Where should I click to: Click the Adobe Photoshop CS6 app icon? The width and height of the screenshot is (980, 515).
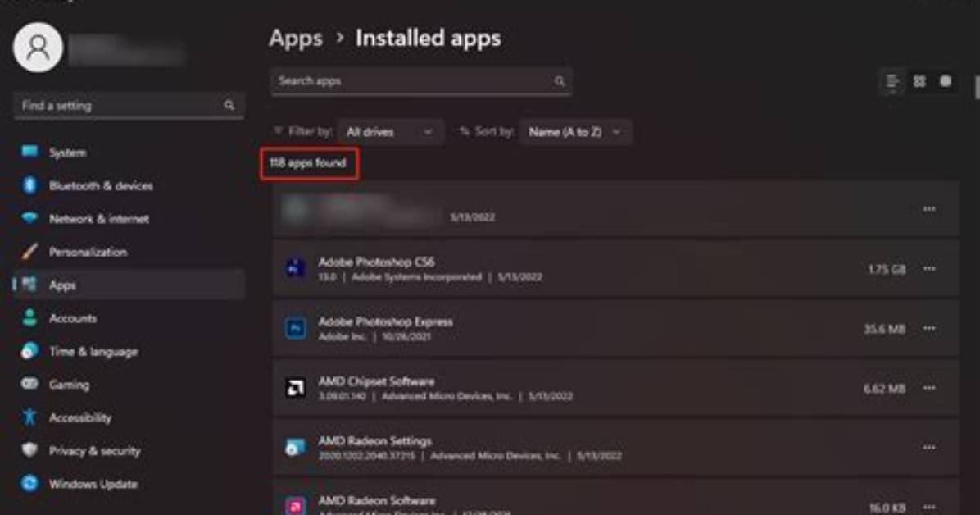click(x=295, y=268)
